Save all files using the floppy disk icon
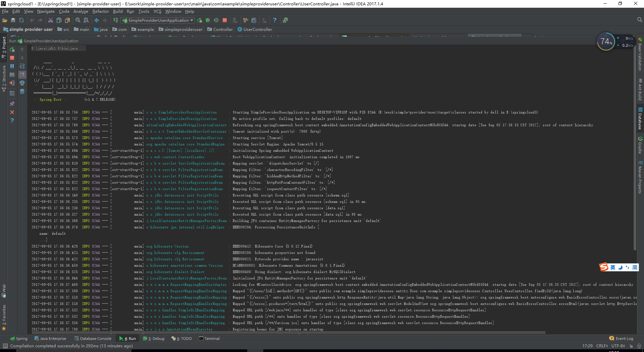 point(13,20)
